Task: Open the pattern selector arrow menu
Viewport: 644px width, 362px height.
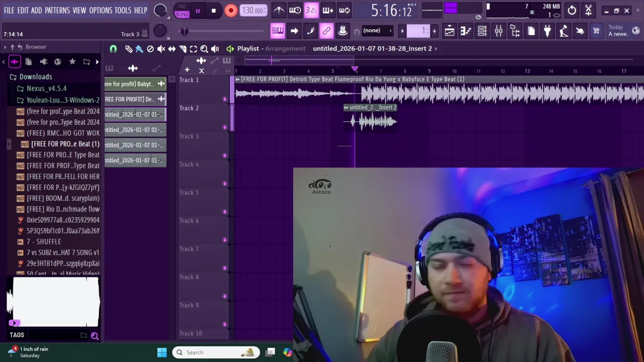Action: [402, 31]
